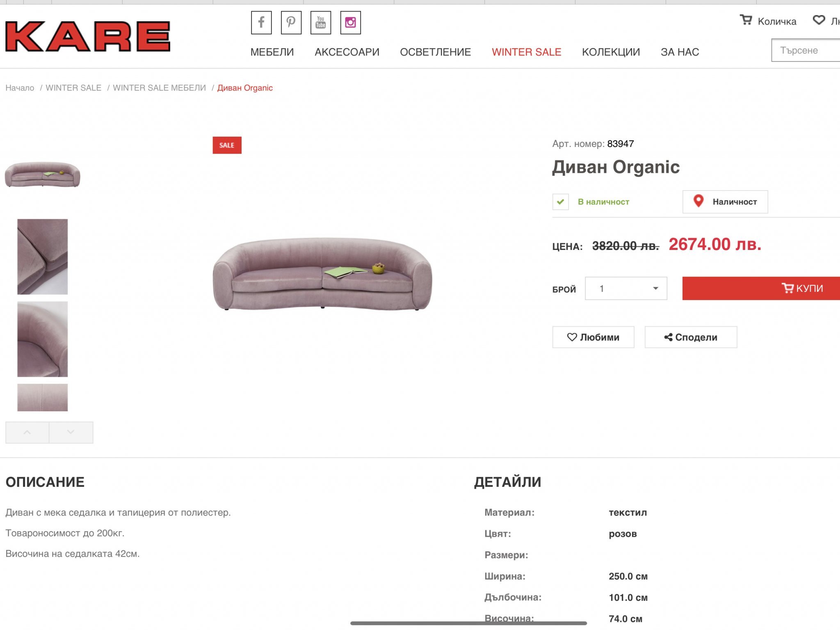The width and height of the screenshot is (840, 630).
Task: Click the heart favorites icon in header
Action: coord(819,20)
